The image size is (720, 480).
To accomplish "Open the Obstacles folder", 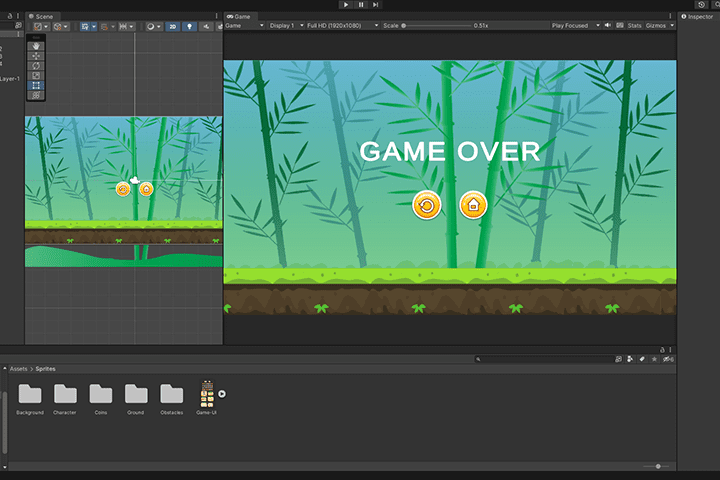I will click(172, 399).
